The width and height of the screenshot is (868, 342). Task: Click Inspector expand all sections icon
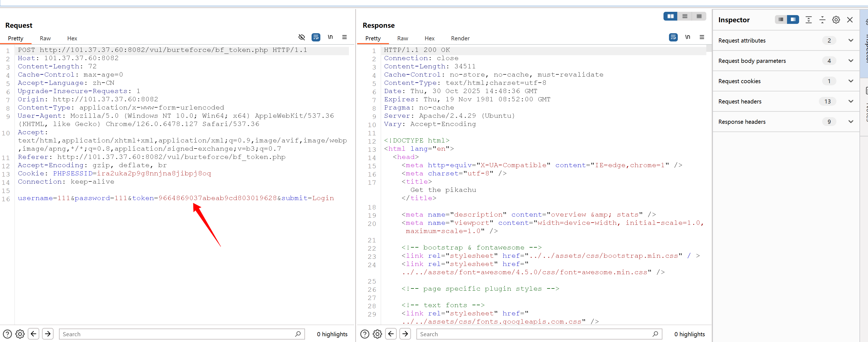808,20
